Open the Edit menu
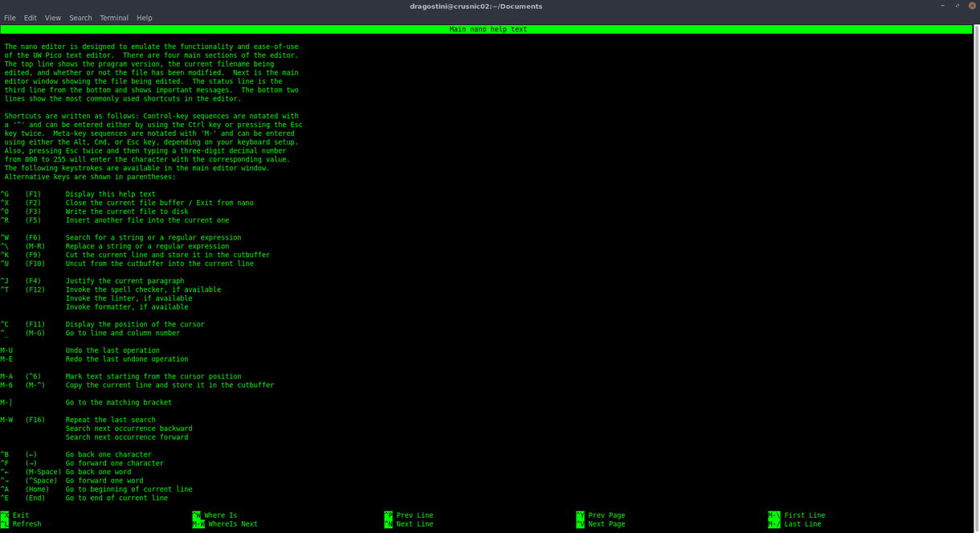This screenshot has width=980, height=533. point(30,18)
